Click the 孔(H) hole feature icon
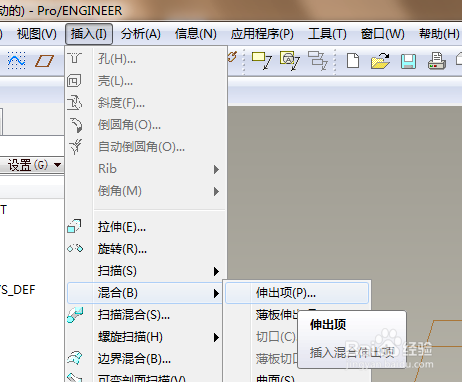The image size is (462, 382). tap(75, 58)
